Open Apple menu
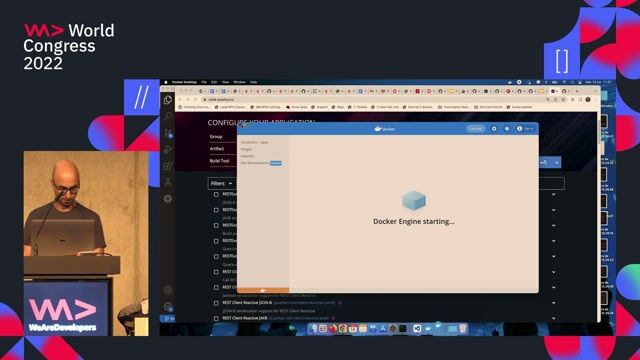Screen dimensions: 640x360 click(166, 82)
